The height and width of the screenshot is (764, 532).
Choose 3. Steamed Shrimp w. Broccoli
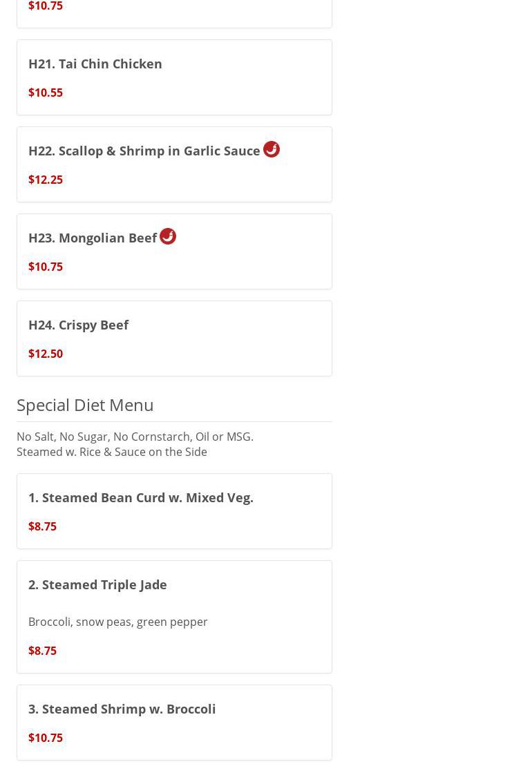pos(122,709)
